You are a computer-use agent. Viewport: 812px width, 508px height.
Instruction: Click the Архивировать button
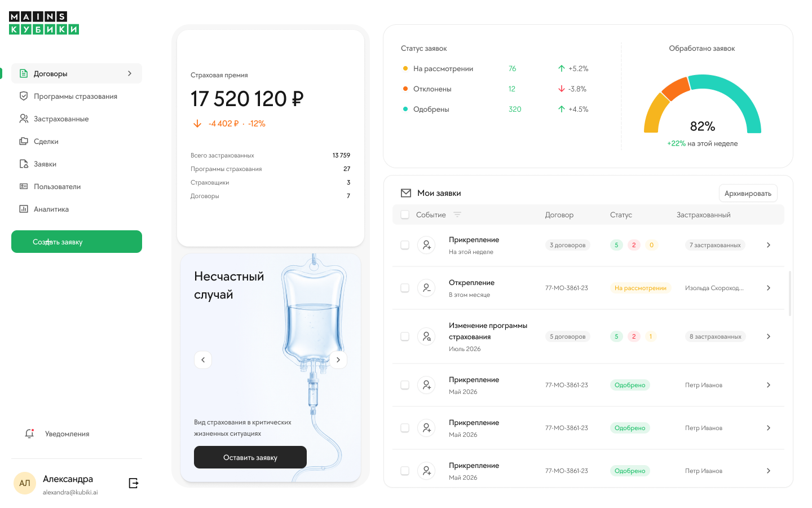point(748,193)
